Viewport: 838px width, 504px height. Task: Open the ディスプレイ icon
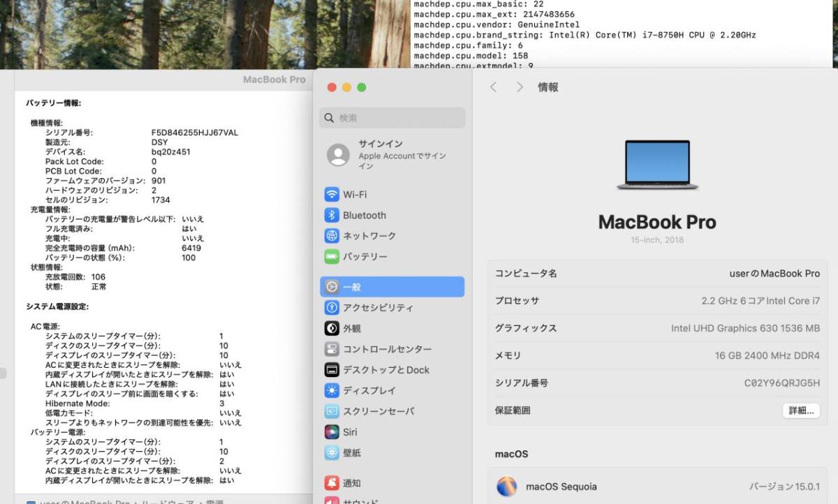pyautogui.click(x=332, y=390)
